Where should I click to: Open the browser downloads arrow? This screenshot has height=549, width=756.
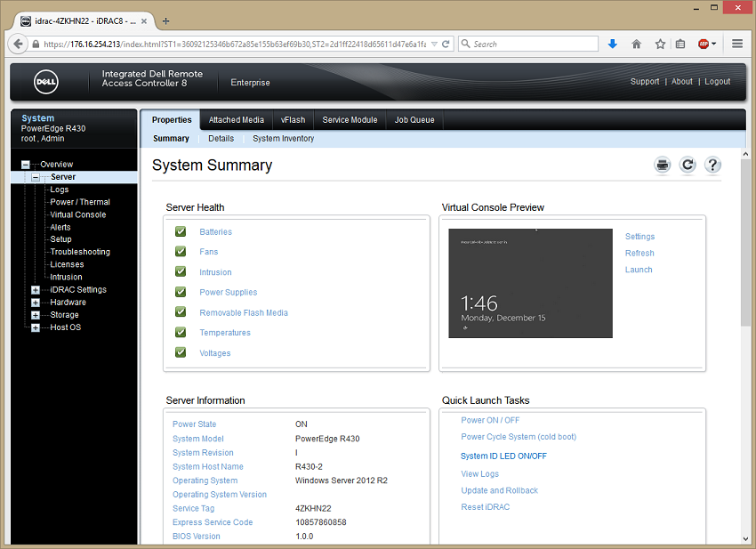coord(612,44)
